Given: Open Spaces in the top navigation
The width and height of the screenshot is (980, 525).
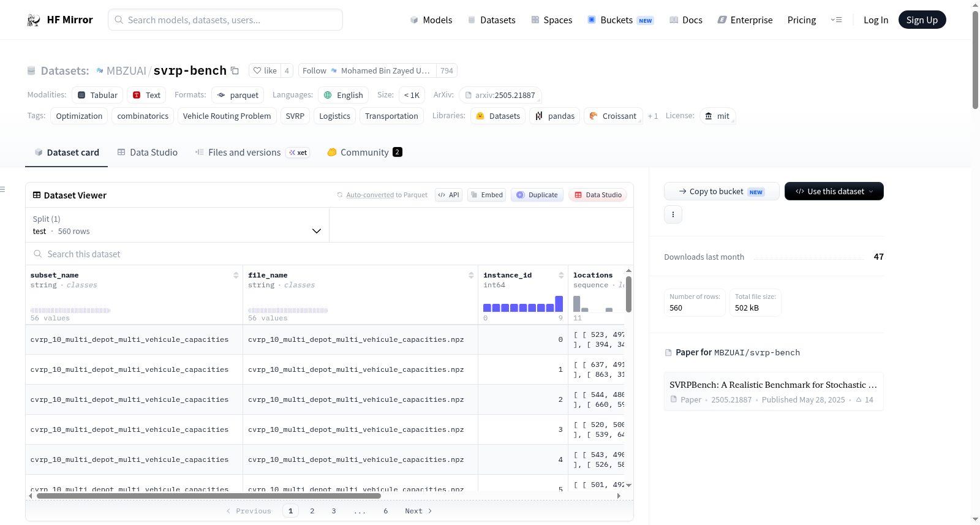Looking at the screenshot, I should tap(552, 20).
